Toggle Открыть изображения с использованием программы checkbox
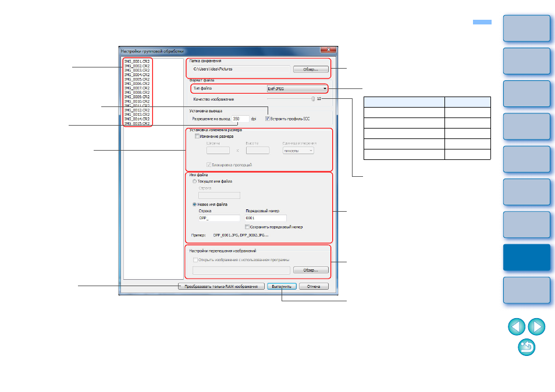This screenshot has height=392, width=555. click(x=195, y=260)
